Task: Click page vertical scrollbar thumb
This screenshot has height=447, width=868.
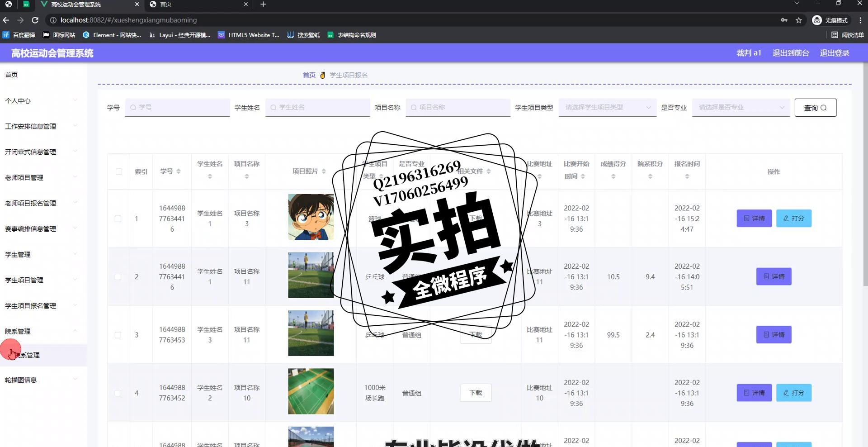Action: coord(865,174)
